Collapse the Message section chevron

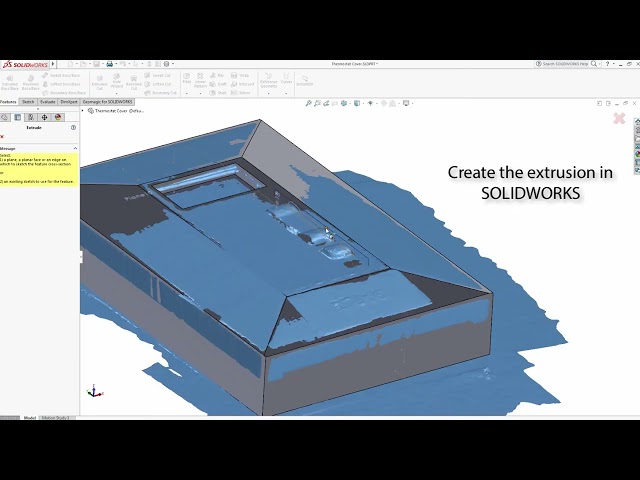[x=75, y=149]
